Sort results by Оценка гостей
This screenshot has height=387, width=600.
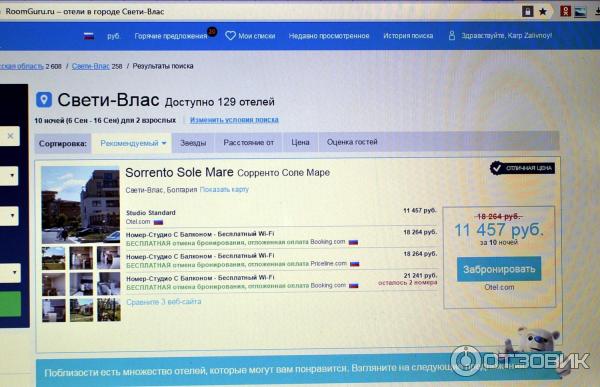point(352,142)
